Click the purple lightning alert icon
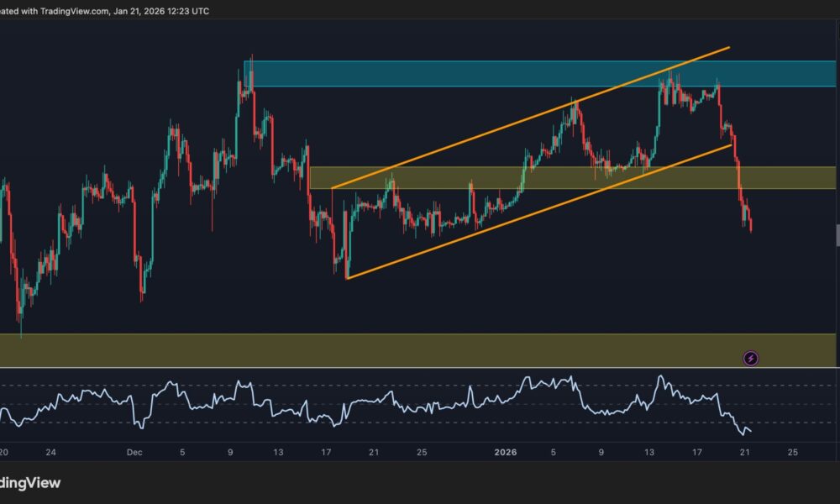 coord(750,357)
